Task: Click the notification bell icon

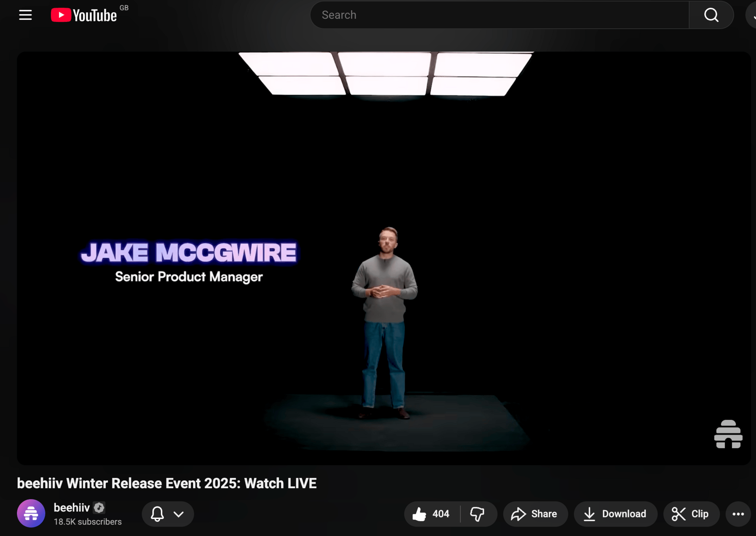Action: pyautogui.click(x=157, y=514)
